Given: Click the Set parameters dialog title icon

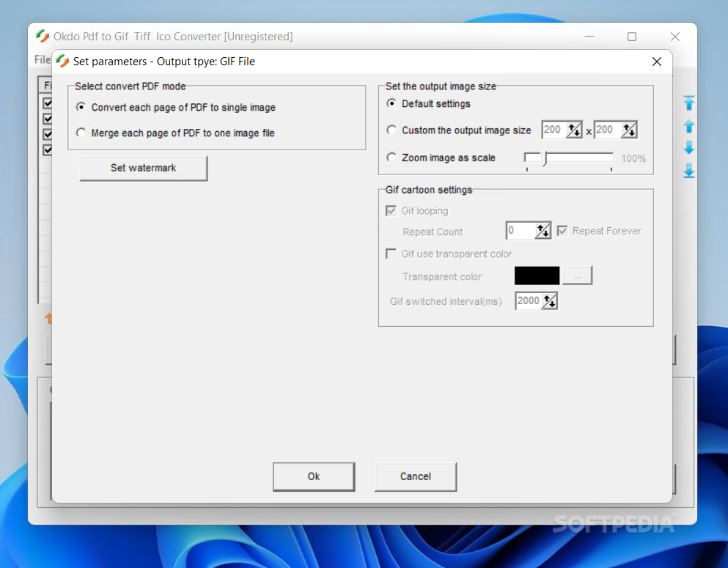Looking at the screenshot, I should [x=62, y=62].
